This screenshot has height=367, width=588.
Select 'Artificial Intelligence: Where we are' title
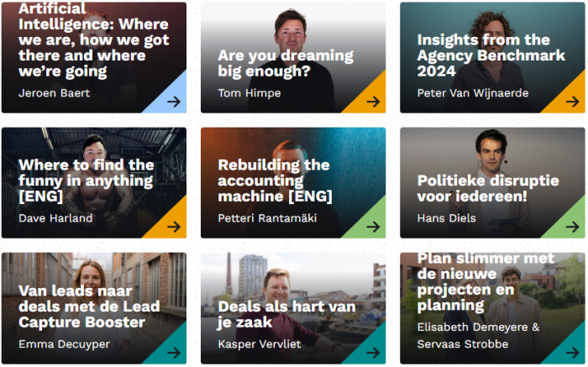tap(94, 40)
